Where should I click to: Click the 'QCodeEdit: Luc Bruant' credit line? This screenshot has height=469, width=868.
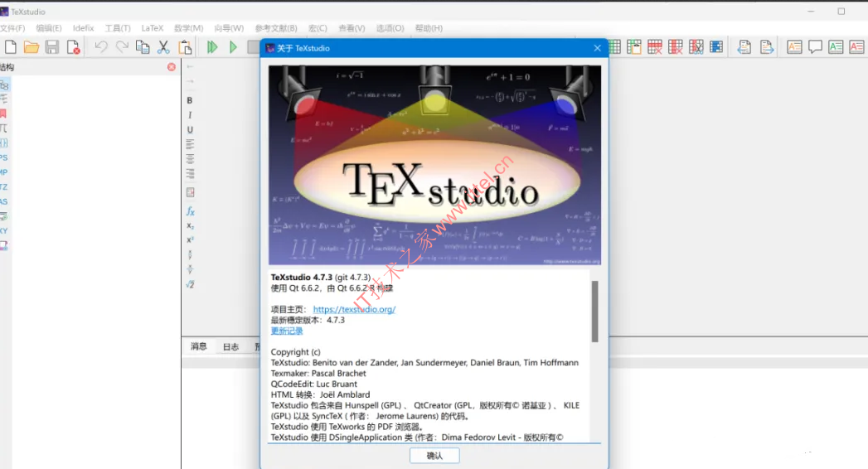pos(314,384)
